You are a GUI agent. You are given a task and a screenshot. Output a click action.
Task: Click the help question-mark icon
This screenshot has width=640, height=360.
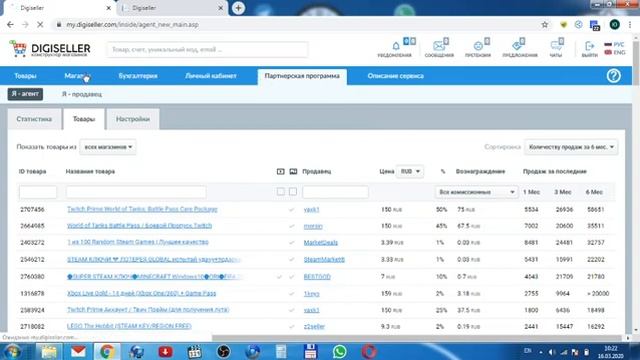point(613,76)
